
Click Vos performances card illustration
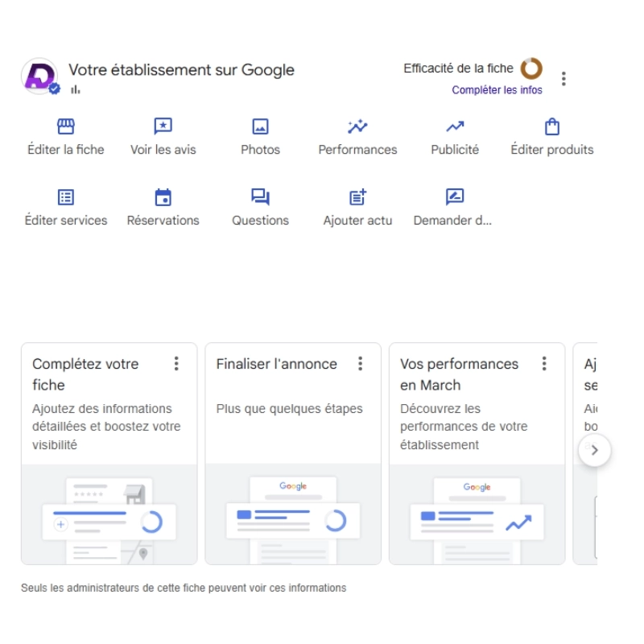(x=477, y=514)
